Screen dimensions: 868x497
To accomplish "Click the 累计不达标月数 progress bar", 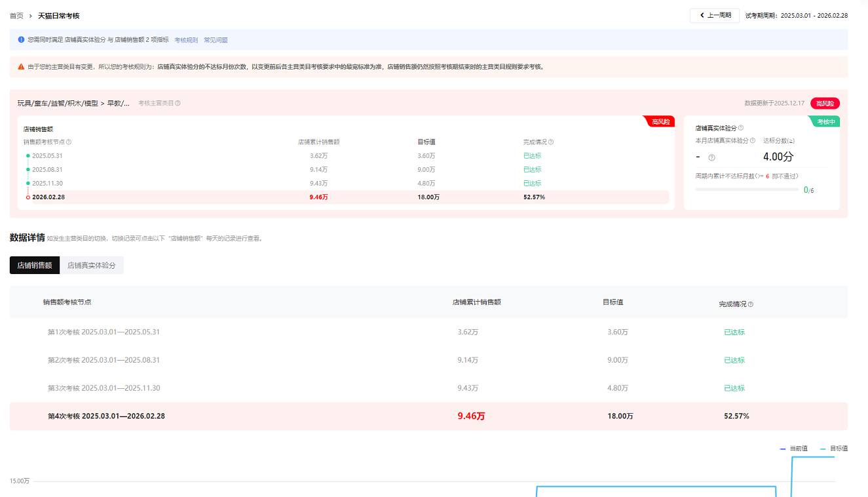I will pos(747,189).
